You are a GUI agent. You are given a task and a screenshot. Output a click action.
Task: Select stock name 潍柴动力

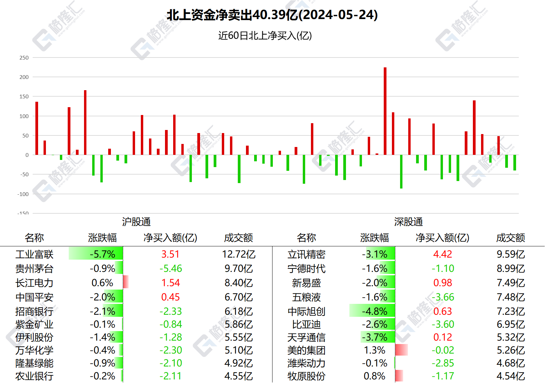(307, 363)
